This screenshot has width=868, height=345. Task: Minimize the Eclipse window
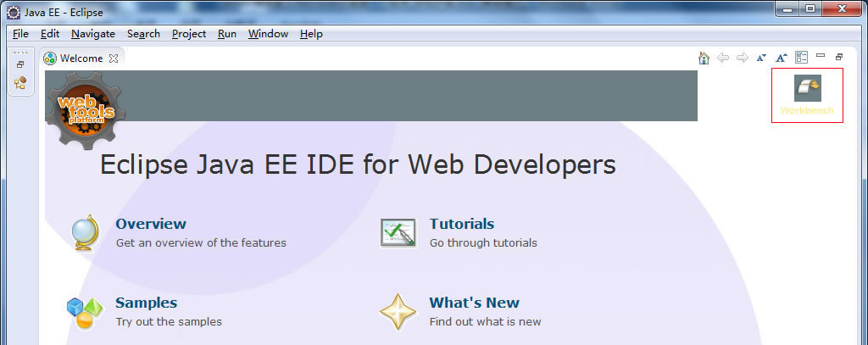(787, 8)
